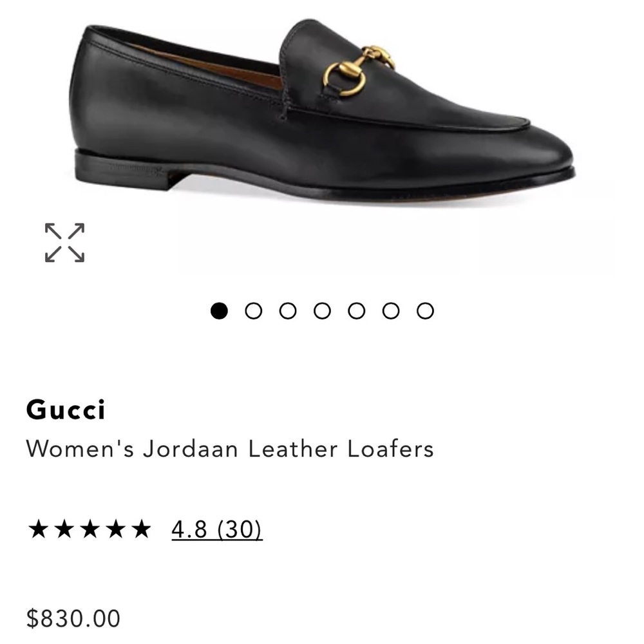Click the fourth star in the rating
The width and height of the screenshot is (644, 644).
point(117,529)
